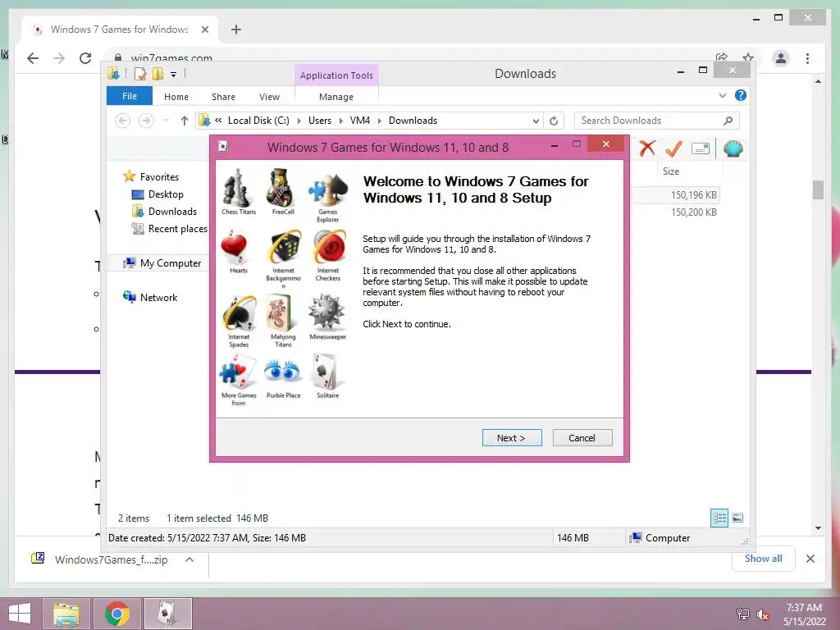The image size is (840, 630).
Task: Click the Chess Titans icon in setup
Action: [x=237, y=188]
